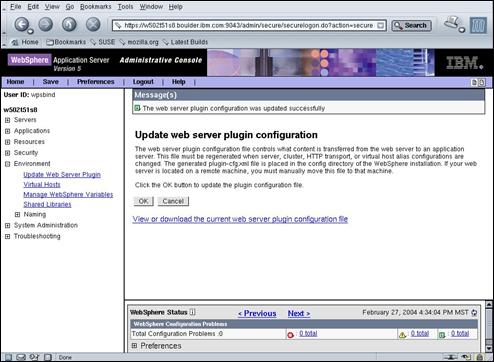Click the yellow warning icon in configuration problems
Viewport: 494px width, 362px height.
pos(402,335)
